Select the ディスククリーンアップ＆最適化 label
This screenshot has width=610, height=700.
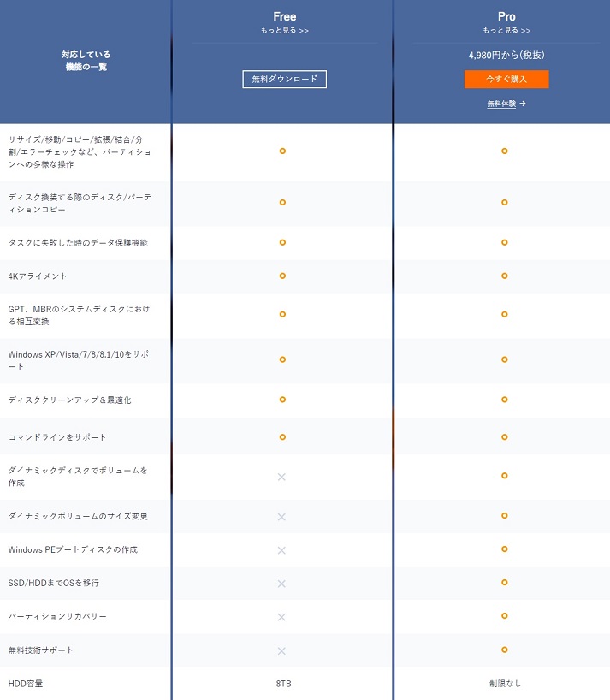tap(69, 400)
